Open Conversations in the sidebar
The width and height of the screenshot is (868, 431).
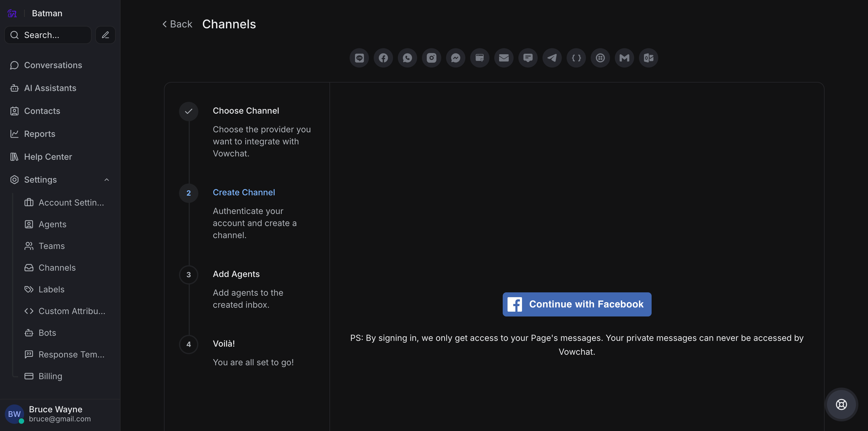tap(53, 65)
